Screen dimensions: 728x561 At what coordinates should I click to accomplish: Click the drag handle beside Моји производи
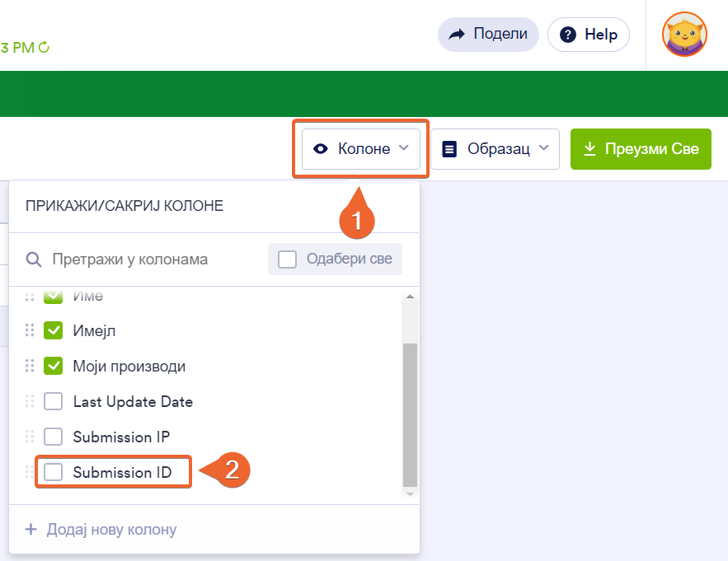pos(30,366)
